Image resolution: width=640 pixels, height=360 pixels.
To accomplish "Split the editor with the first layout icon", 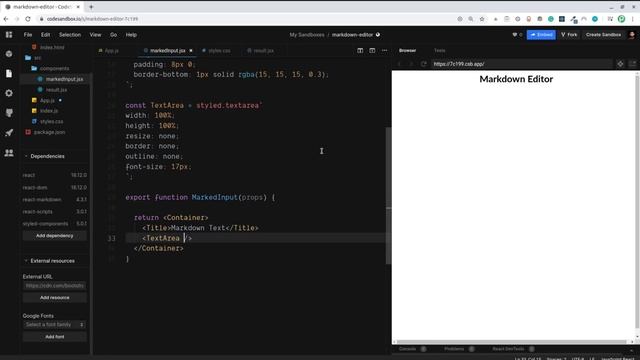I will tap(360, 51).
